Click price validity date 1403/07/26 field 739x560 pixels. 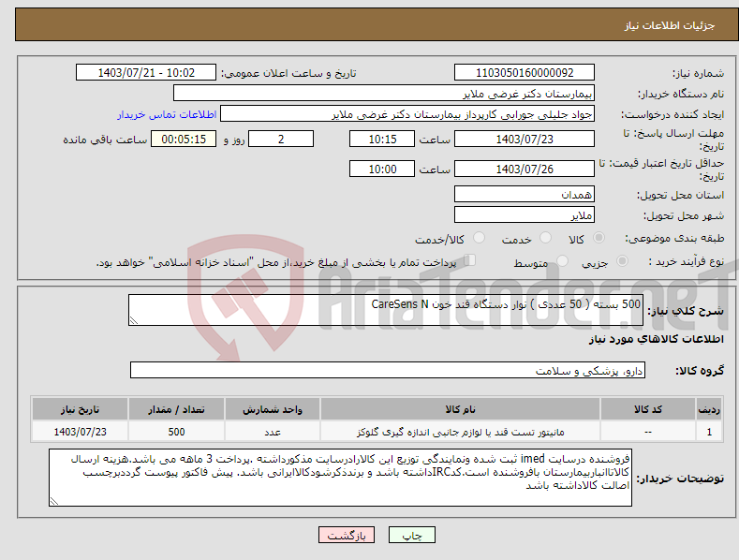coord(525,169)
